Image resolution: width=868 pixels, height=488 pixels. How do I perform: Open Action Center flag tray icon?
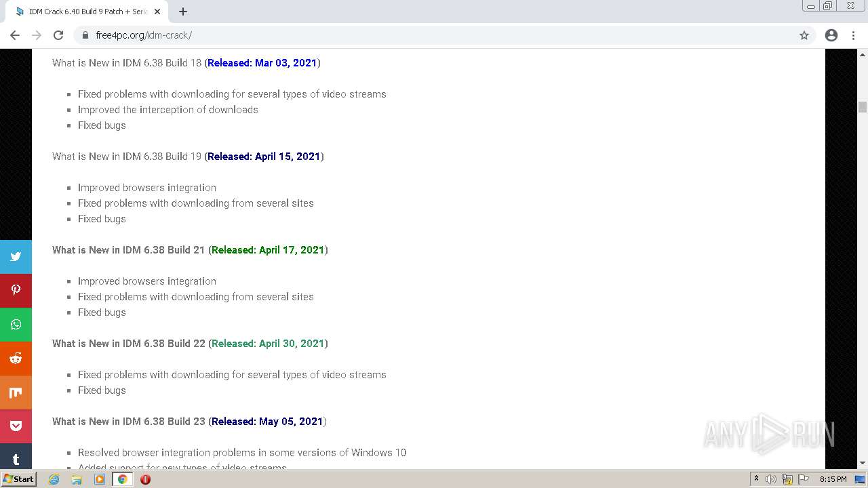(x=804, y=479)
